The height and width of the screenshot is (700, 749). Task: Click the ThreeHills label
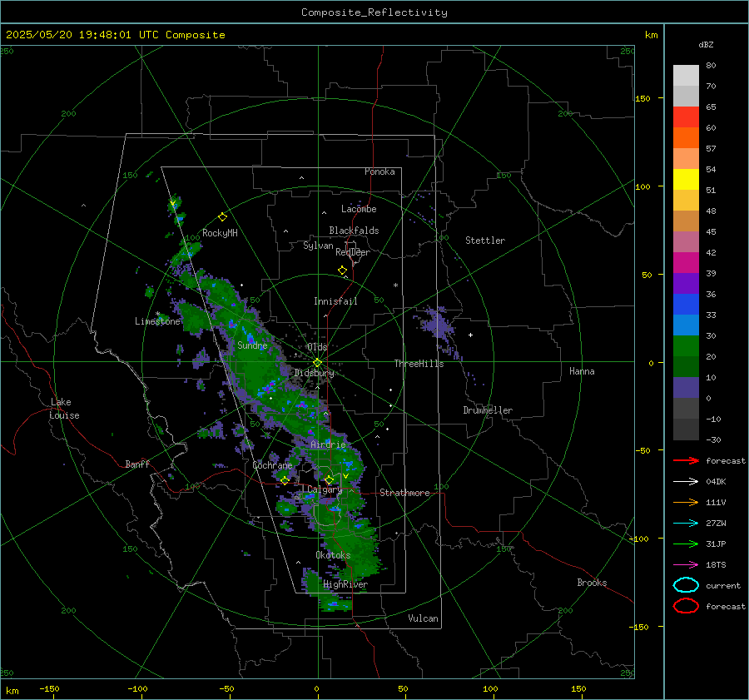(x=419, y=364)
